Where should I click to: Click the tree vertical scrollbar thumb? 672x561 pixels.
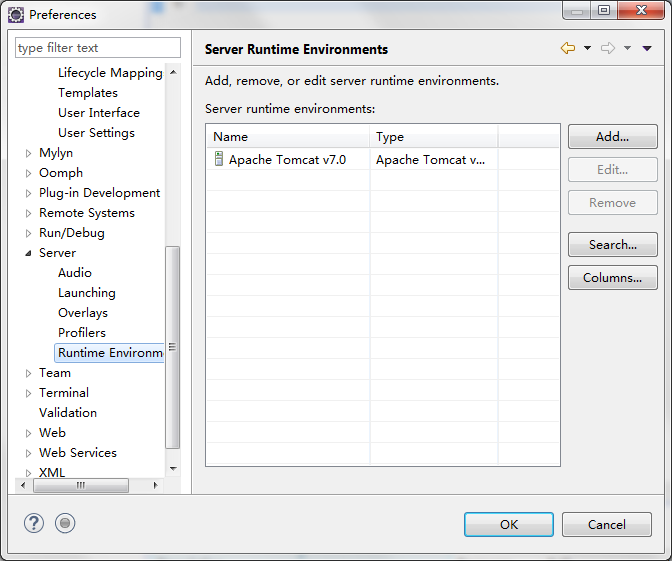click(x=172, y=348)
